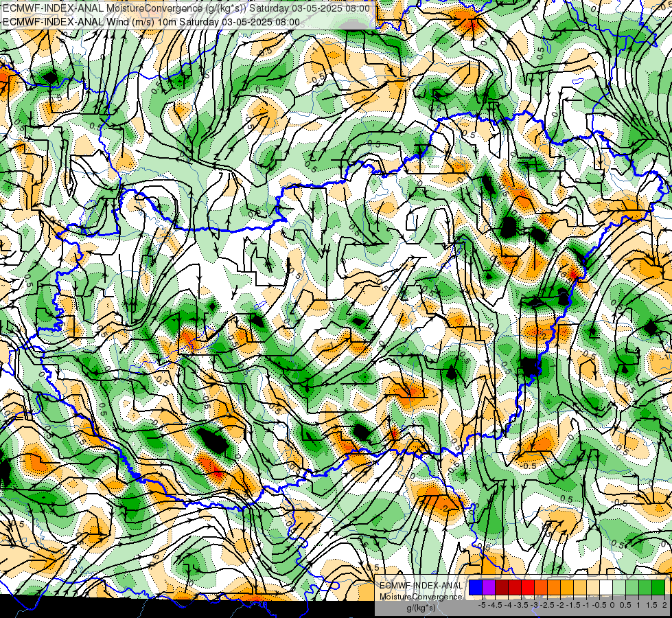Click the '-1.5' value on the legend scale
The width and height of the screenshot is (672, 618).
573,605
